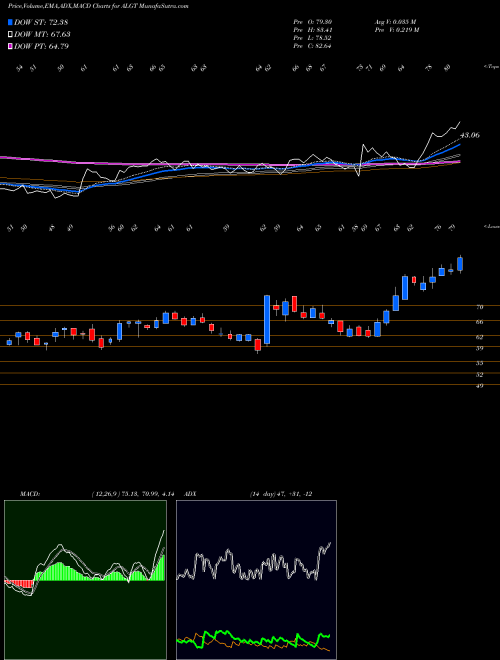Click the 'Pre H: 83.41' value
500x660 pixels.
(x=312, y=30)
